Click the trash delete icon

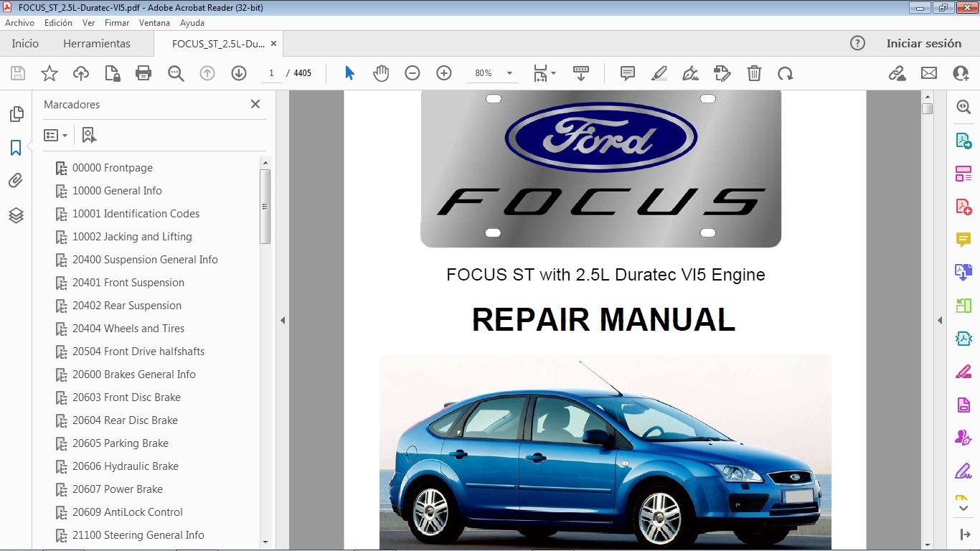click(754, 72)
